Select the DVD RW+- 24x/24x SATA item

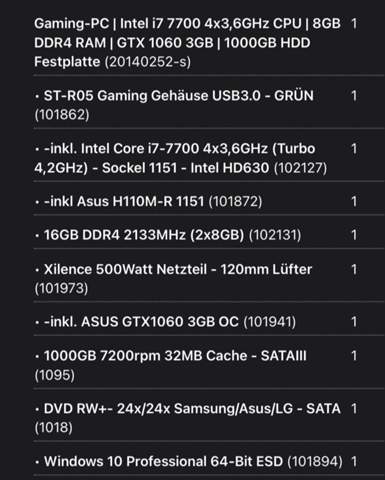(x=209, y=418)
